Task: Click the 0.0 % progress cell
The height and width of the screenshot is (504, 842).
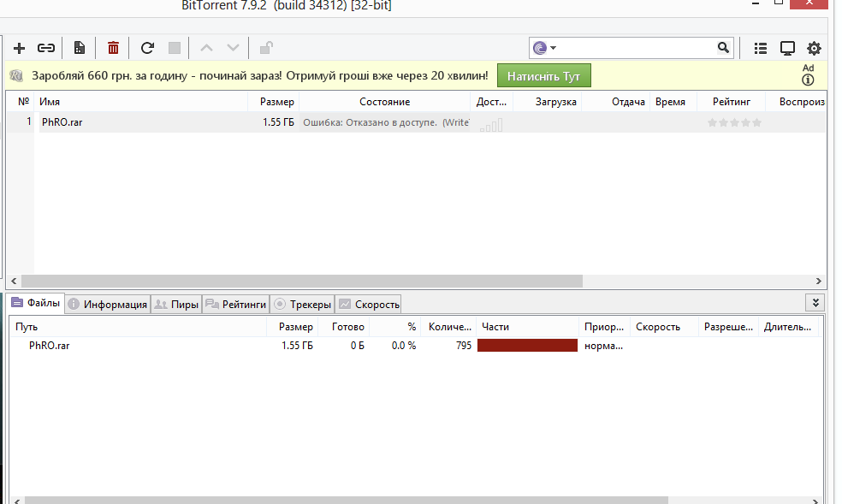Action: coord(404,346)
